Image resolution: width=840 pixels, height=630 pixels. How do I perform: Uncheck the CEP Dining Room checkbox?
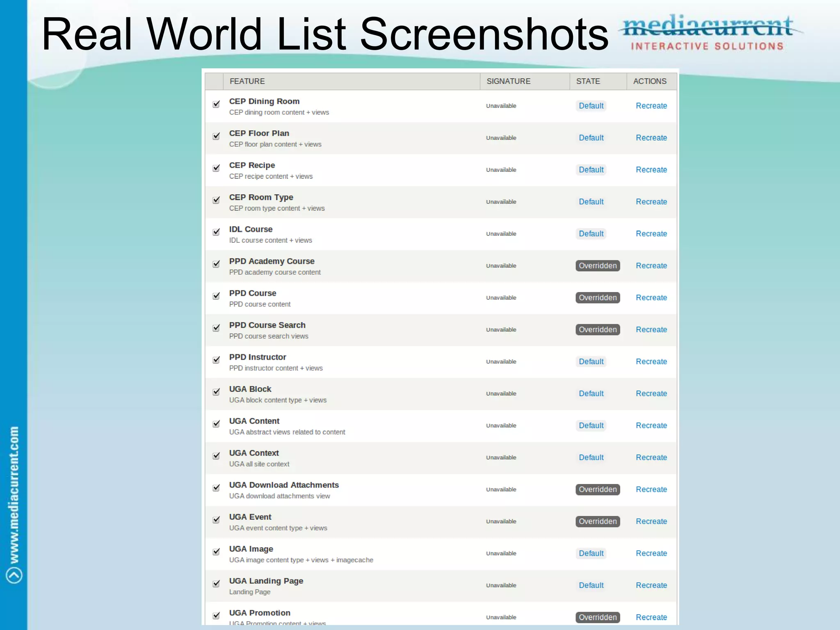[216, 104]
